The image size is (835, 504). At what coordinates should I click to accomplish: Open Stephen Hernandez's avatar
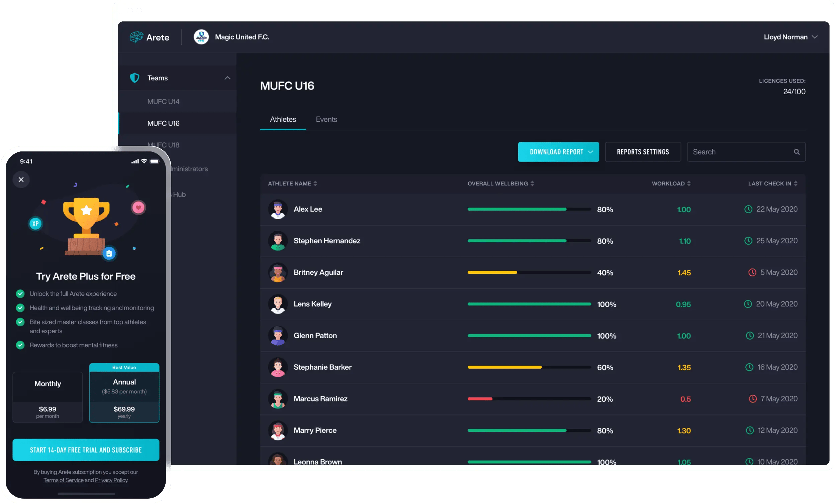(x=278, y=241)
